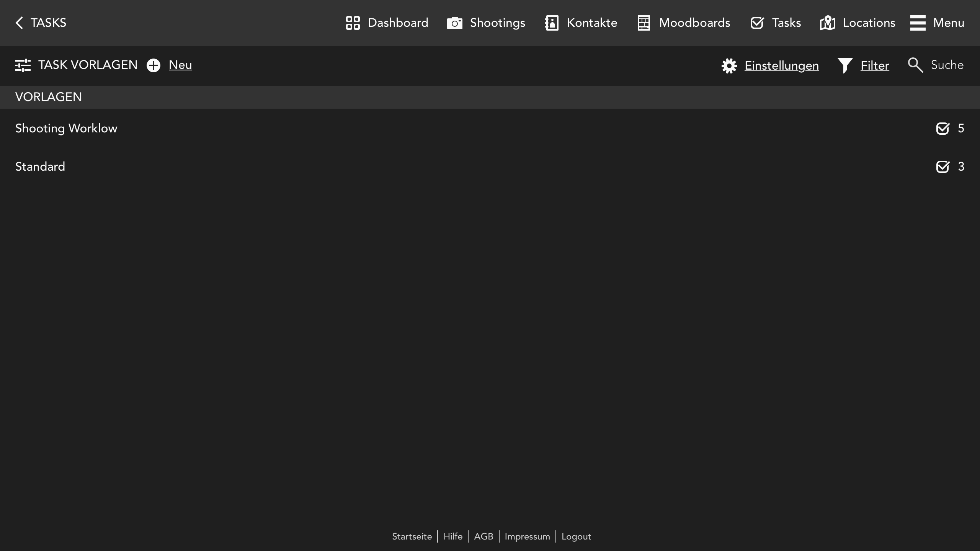This screenshot has height=551, width=980.
Task: Click Standard template task count checkbox icon
Action: tap(942, 167)
